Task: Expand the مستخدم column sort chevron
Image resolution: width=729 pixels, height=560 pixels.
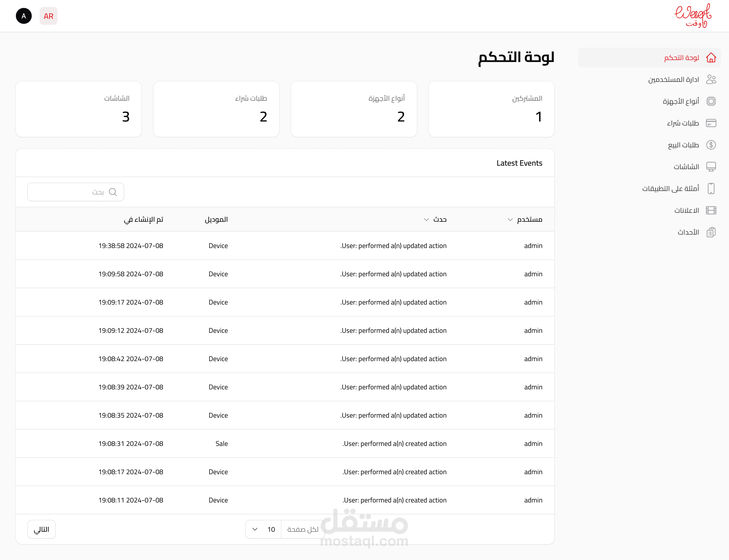Action: 510,220
